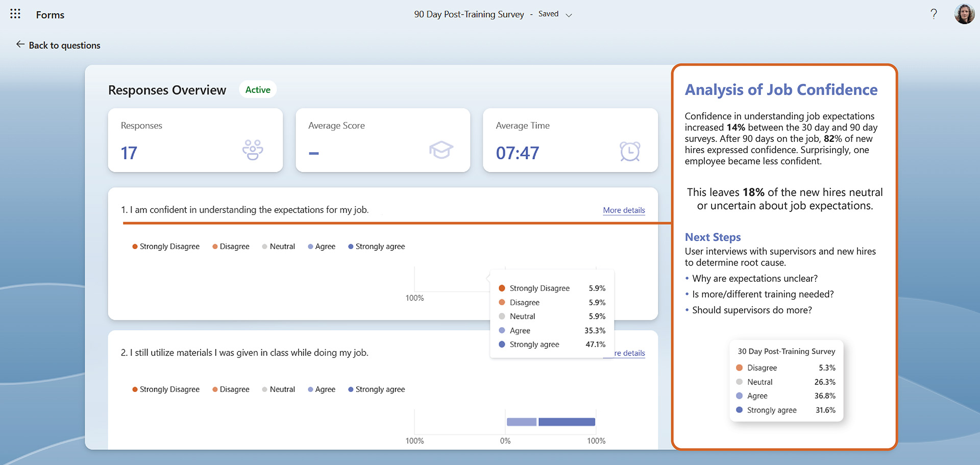Click the Average Time alarm clock icon
Image resolution: width=980 pixels, height=465 pixels.
pyautogui.click(x=630, y=151)
